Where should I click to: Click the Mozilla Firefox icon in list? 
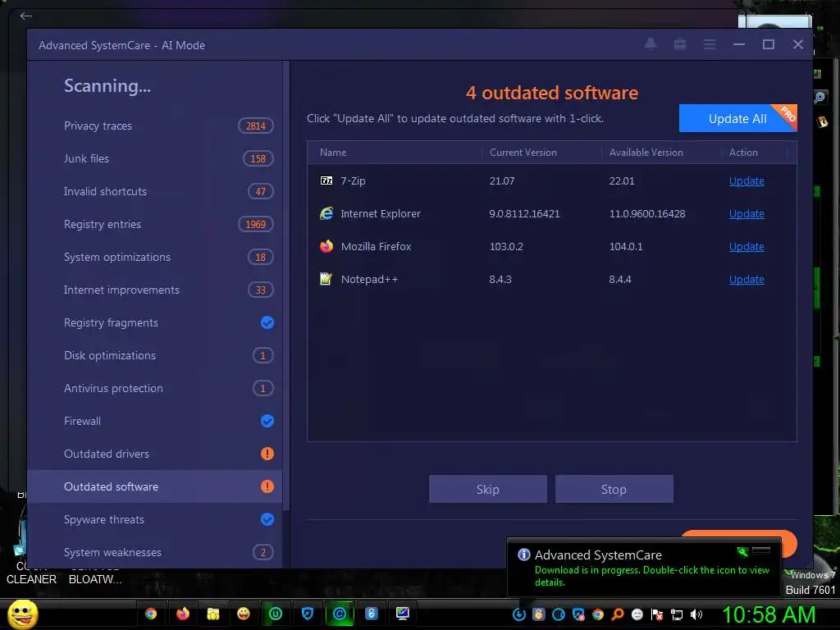(326, 246)
